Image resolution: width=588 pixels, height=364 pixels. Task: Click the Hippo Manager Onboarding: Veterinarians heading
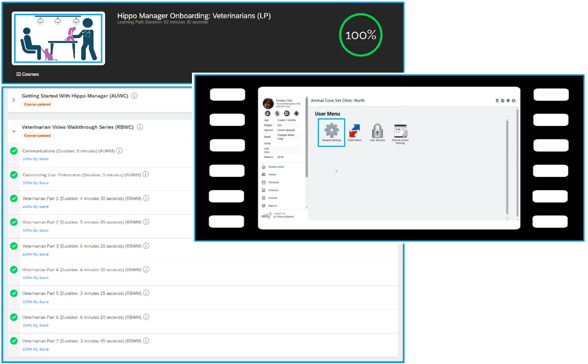[x=194, y=16]
